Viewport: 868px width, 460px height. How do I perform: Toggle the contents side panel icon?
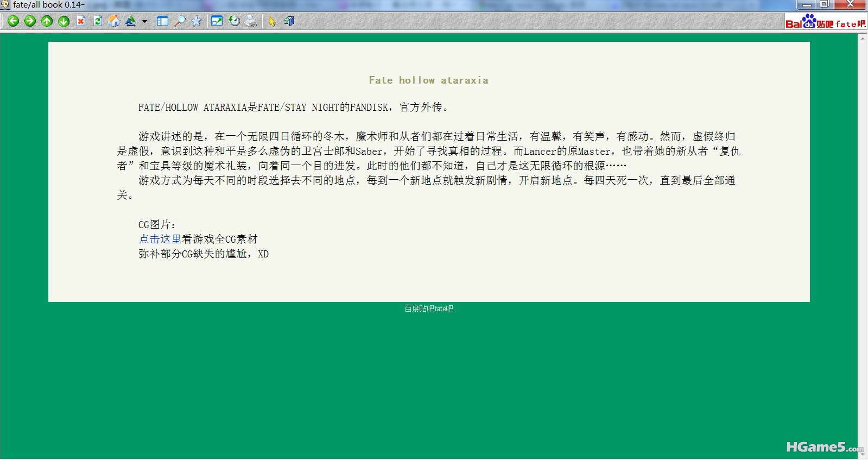pos(162,21)
